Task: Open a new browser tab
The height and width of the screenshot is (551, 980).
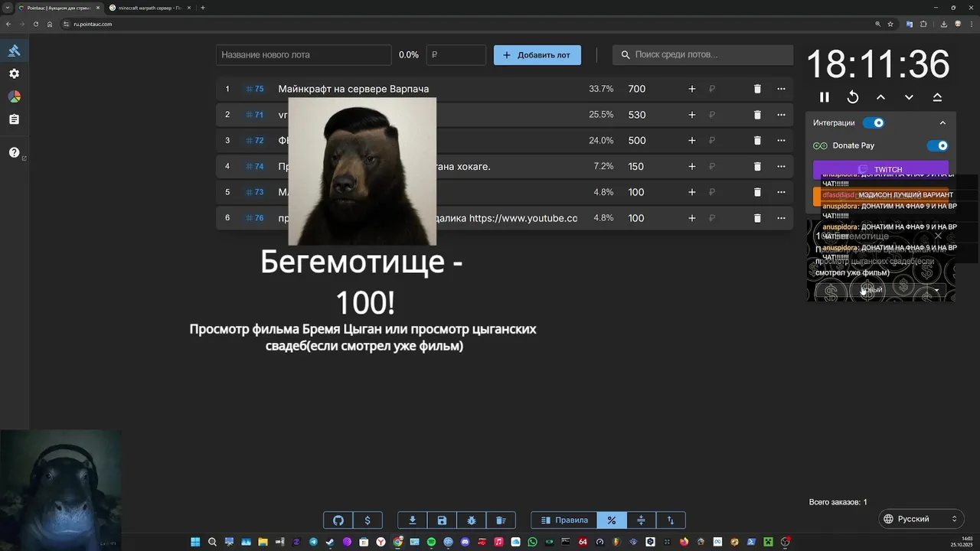Action: click(x=203, y=8)
